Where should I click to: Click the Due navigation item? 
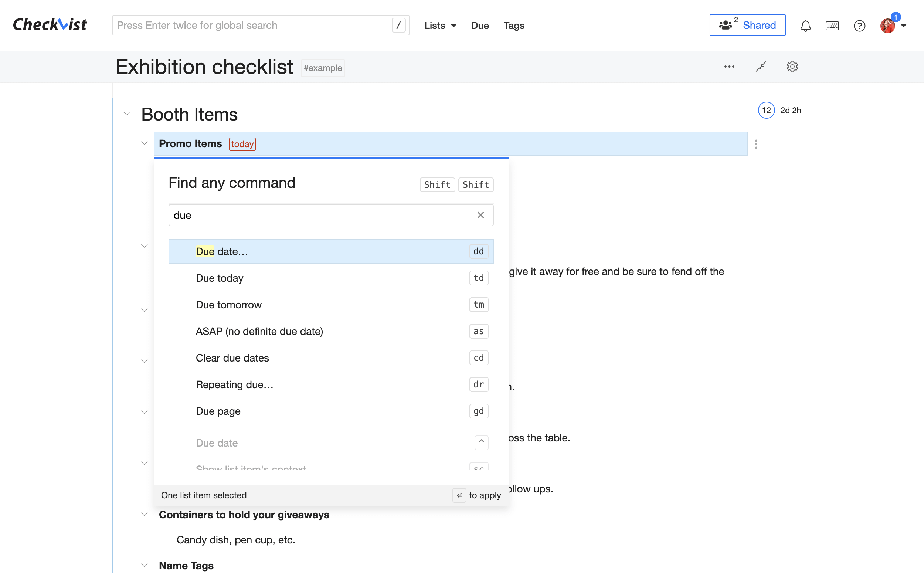480,25
